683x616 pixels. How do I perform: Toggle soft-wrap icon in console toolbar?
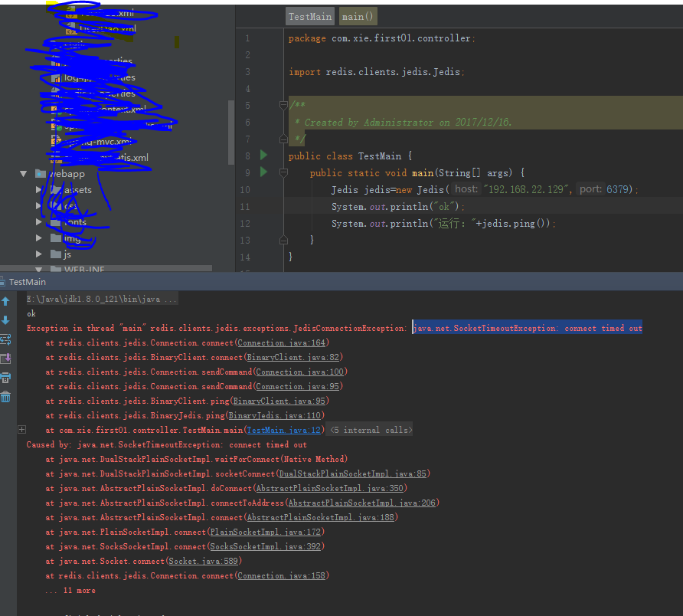(5, 339)
